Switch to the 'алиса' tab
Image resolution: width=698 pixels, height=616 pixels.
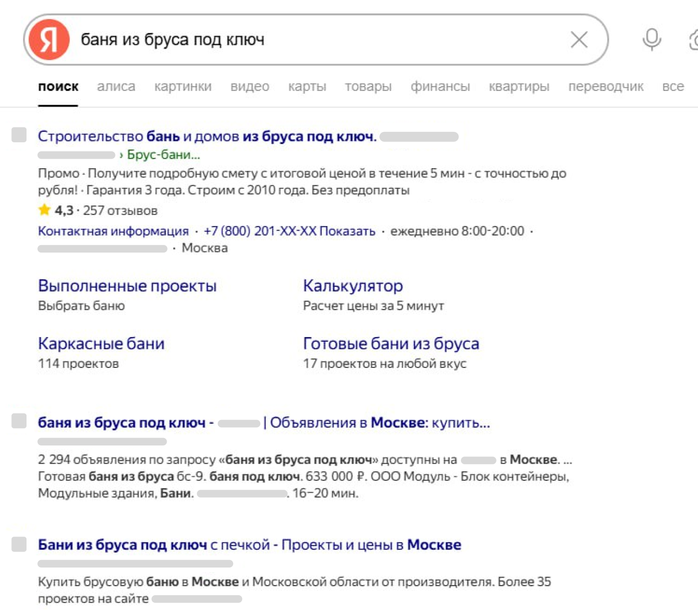116,86
